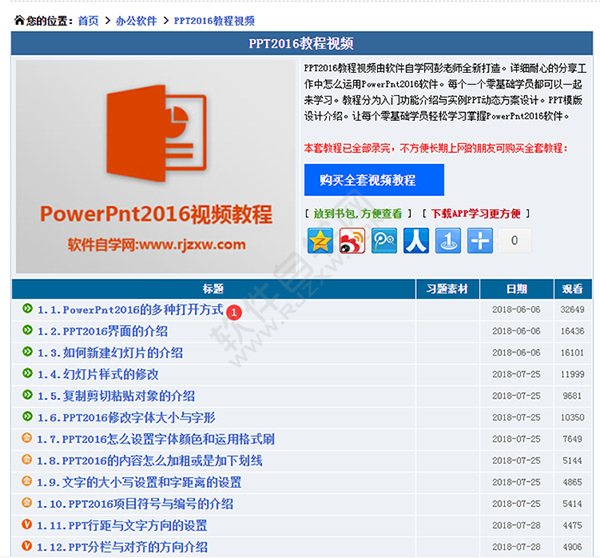Open lesson 1.11 PPT行距与文字方向的设置
This screenshot has width=600, height=558.
(x=122, y=525)
